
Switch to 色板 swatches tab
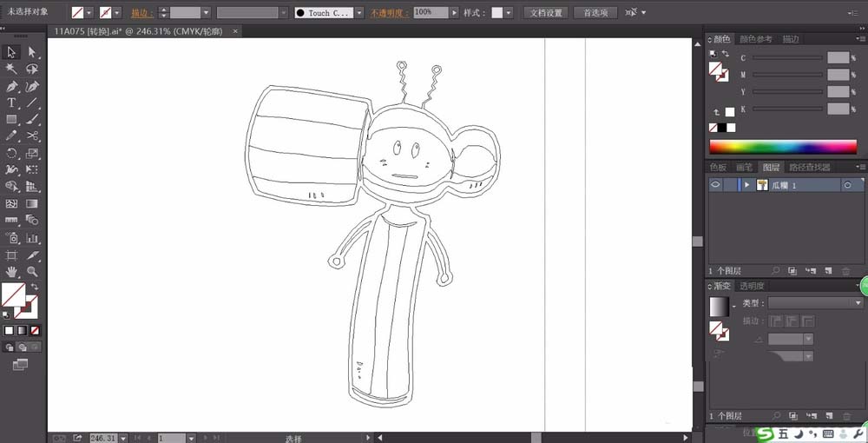click(719, 167)
